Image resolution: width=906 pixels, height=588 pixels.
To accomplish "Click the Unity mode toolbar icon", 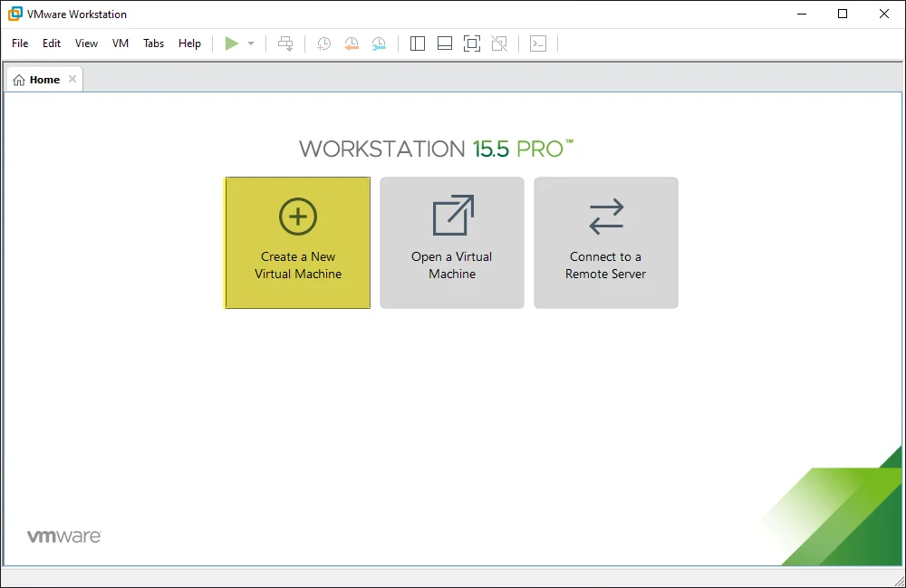I will (x=499, y=43).
